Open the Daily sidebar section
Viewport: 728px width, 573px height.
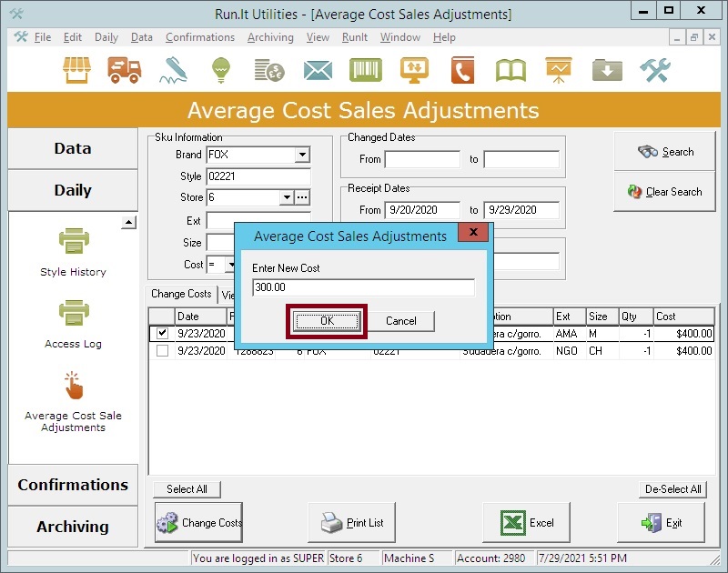tap(73, 190)
